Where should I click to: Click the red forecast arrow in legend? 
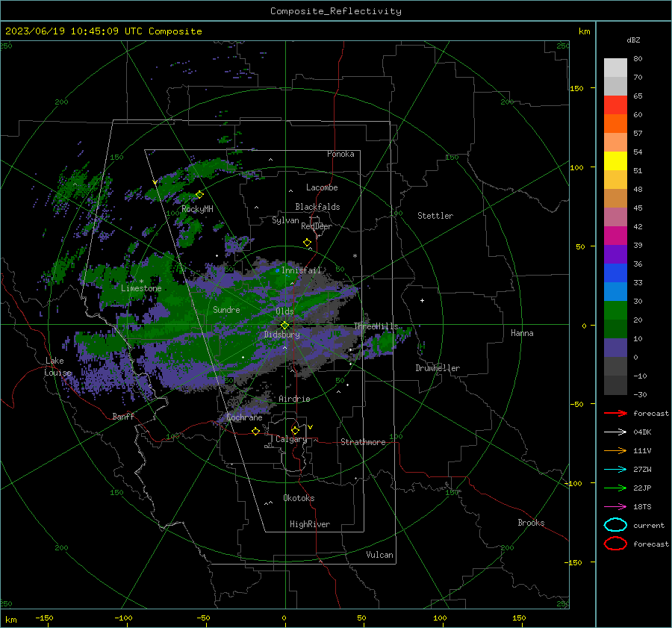point(615,413)
